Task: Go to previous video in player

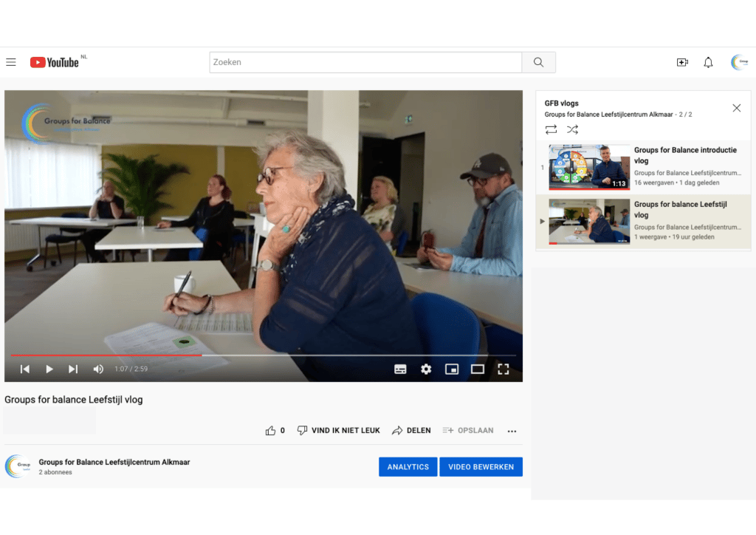Action: point(25,369)
